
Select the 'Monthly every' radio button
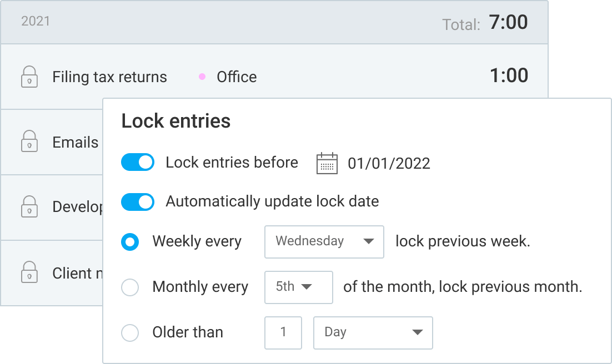(130, 287)
